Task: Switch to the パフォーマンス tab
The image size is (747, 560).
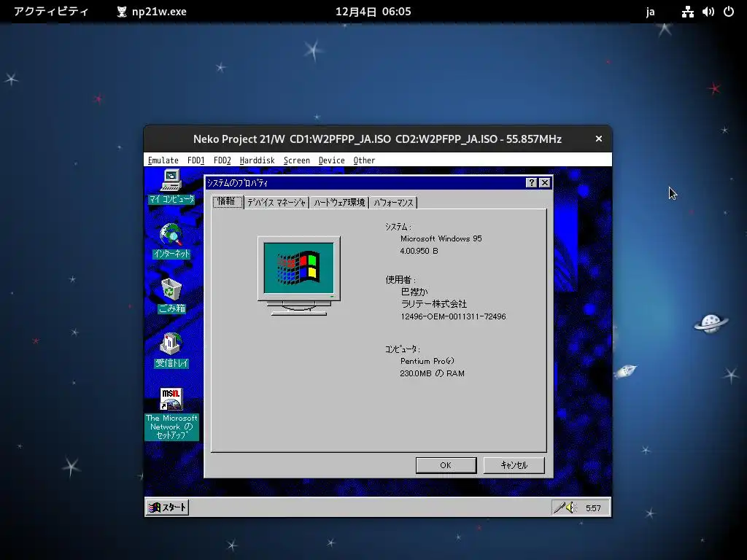Action: point(393,203)
